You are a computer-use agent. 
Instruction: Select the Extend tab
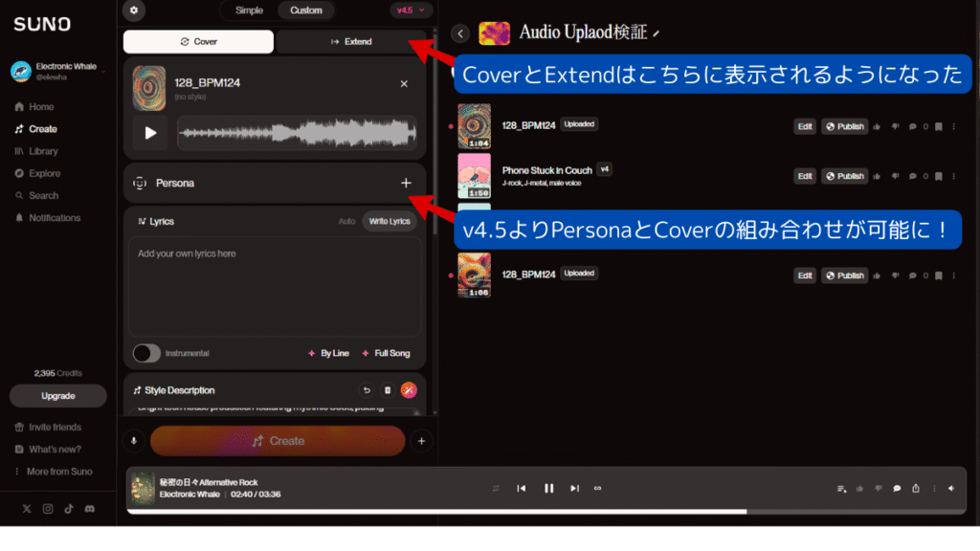[x=351, y=42]
